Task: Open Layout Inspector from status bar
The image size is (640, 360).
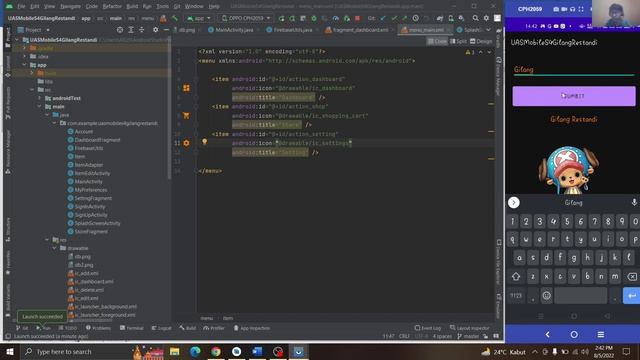Action: [469, 328]
